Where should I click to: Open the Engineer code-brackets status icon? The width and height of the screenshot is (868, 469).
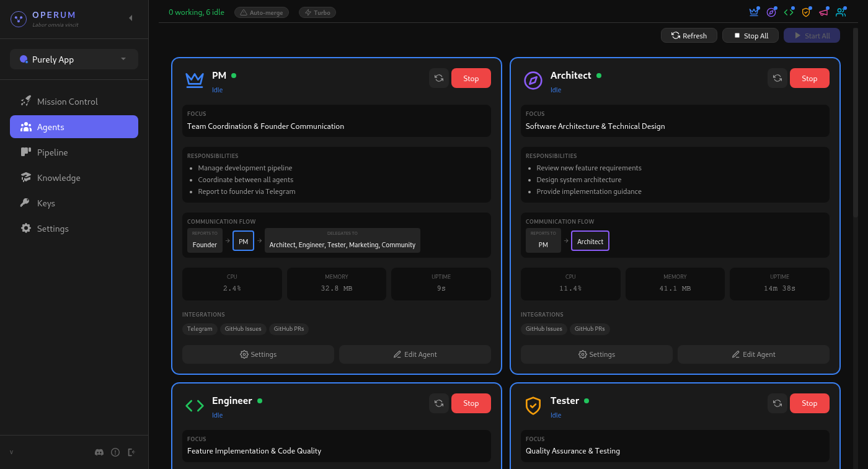789,11
